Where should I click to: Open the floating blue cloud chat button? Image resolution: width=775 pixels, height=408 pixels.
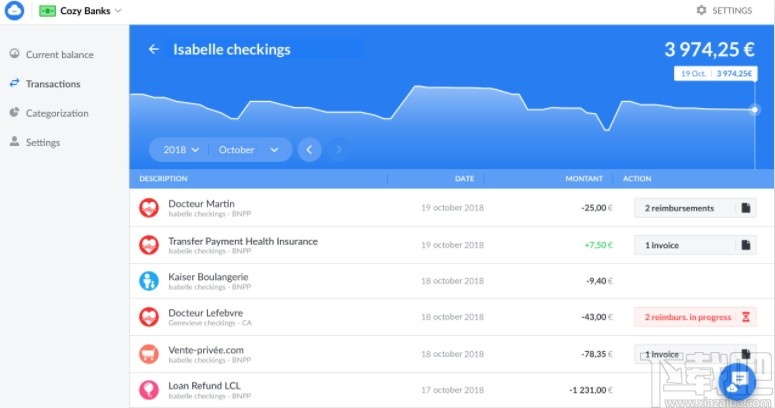(738, 380)
